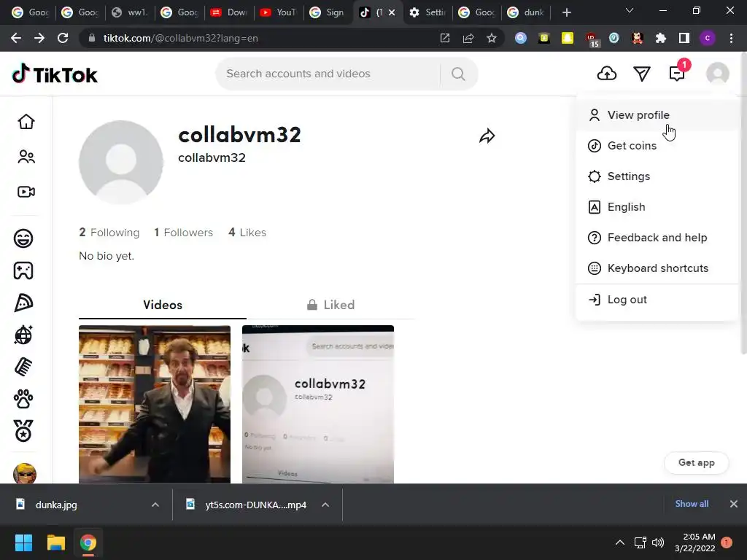747x560 pixels.
Task: Click the Get app button
Action: [696, 462]
